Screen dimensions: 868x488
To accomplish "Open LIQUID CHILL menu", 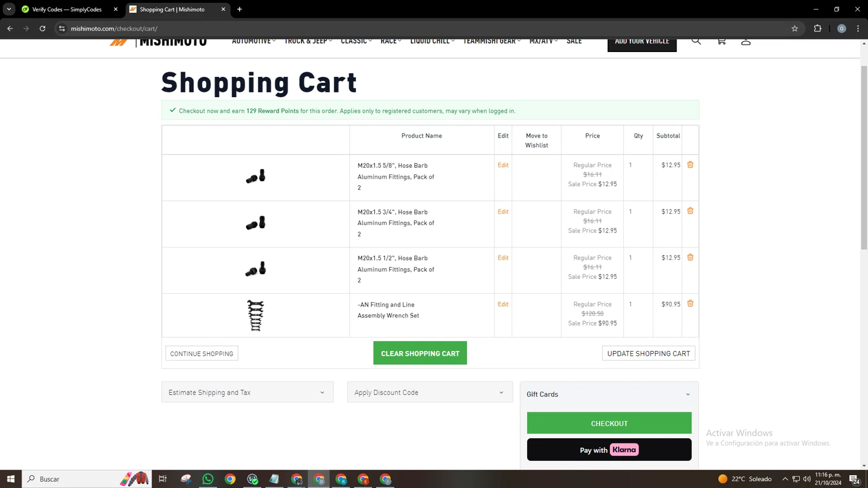I will click(x=432, y=42).
